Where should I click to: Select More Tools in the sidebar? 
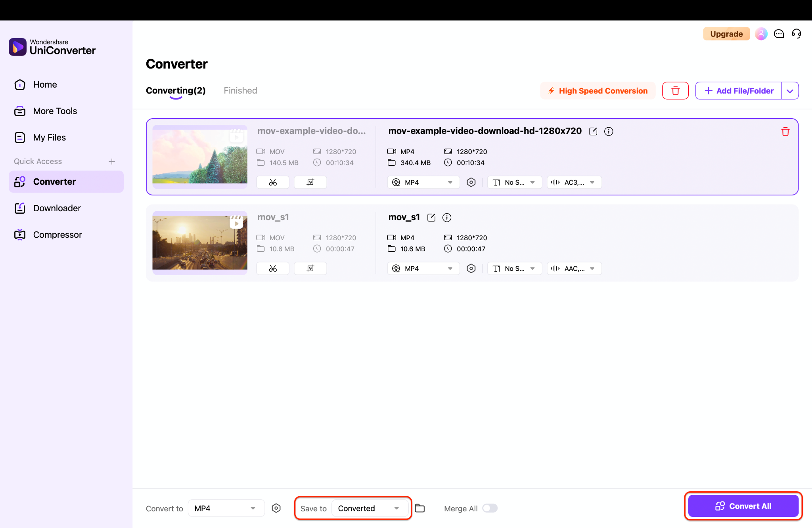click(55, 111)
